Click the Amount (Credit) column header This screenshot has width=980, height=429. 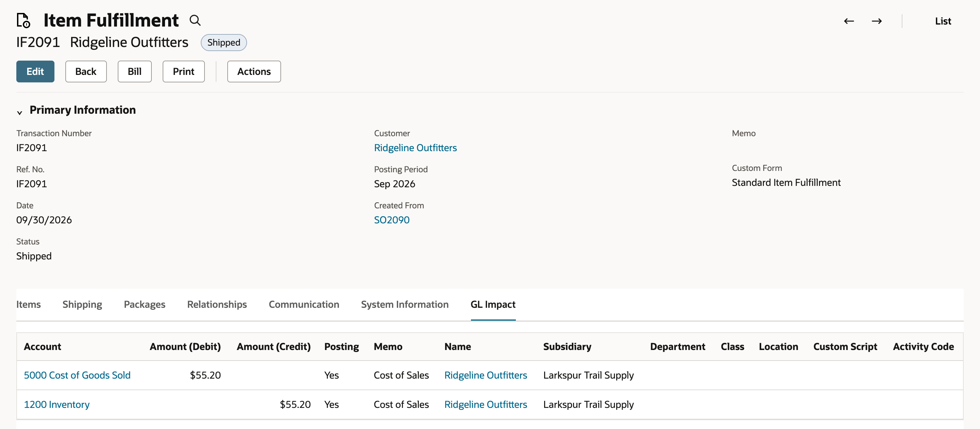pyautogui.click(x=274, y=347)
